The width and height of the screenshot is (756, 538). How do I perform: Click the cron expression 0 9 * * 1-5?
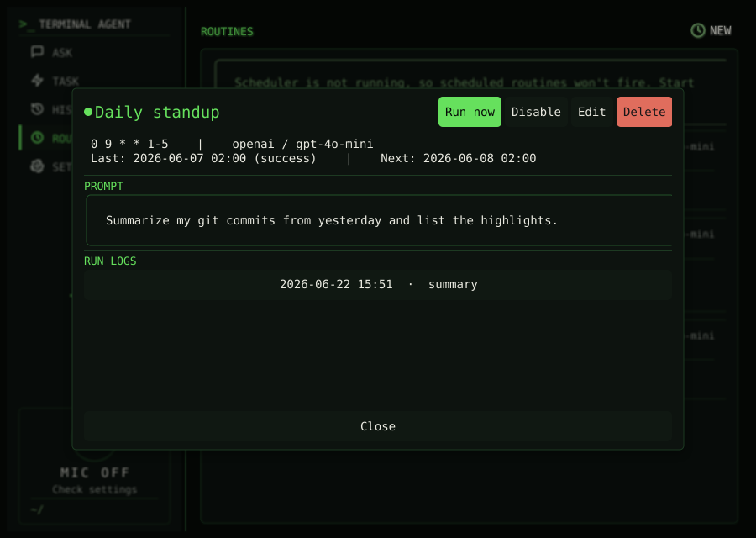[x=129, y=144]
